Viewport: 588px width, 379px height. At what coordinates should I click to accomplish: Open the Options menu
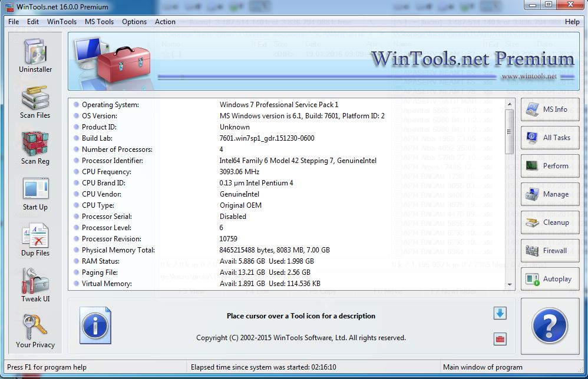click(x=134, y=22)
